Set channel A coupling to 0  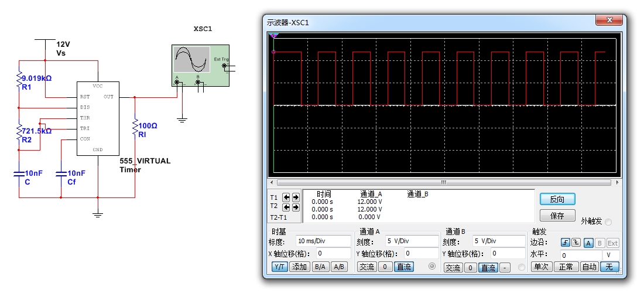[x=385, y=267]
